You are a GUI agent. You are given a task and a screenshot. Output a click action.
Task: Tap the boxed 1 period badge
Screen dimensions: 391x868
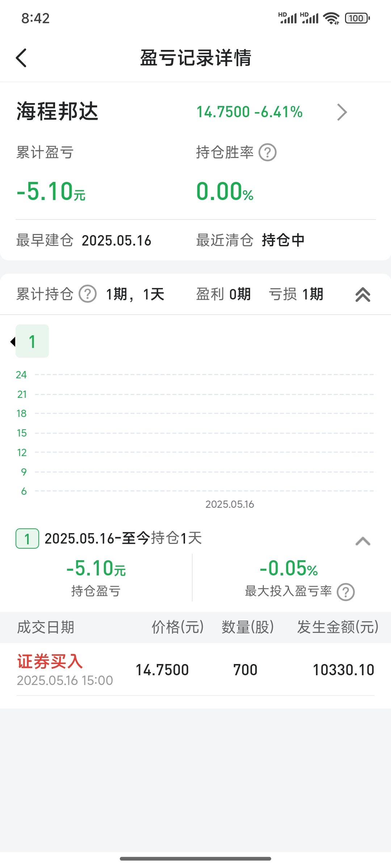27,539
